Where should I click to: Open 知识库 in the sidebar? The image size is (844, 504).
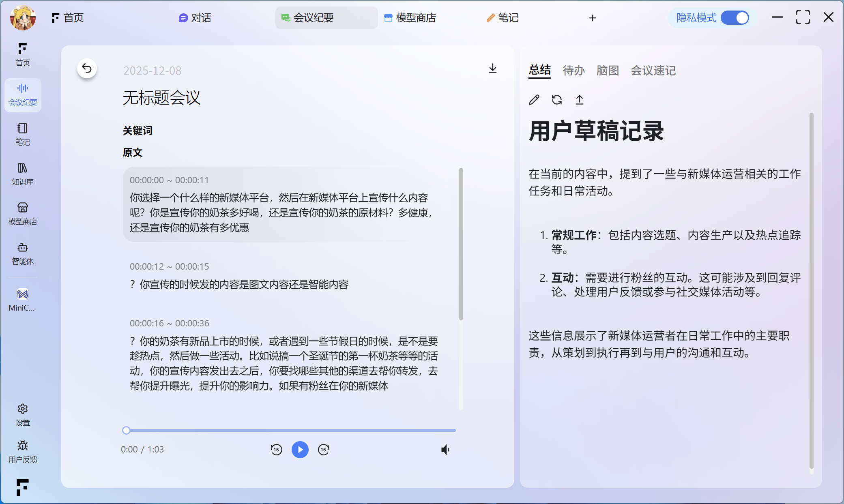[x=23, y=174]
